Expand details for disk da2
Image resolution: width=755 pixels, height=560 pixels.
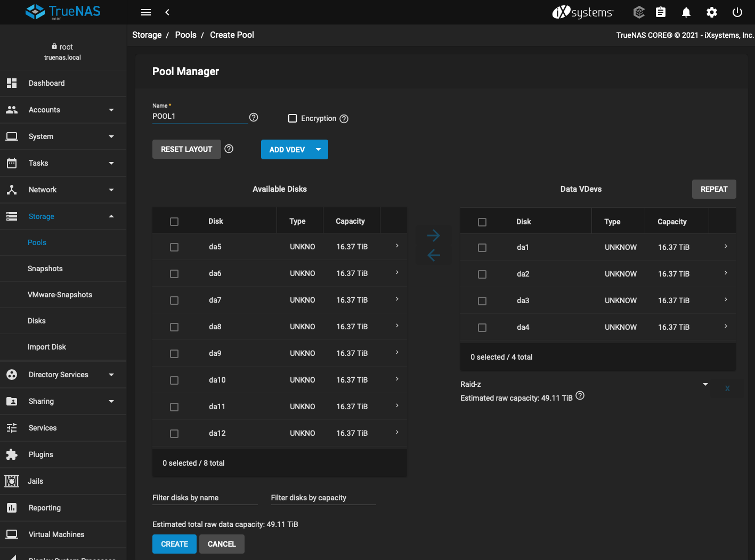726,273
